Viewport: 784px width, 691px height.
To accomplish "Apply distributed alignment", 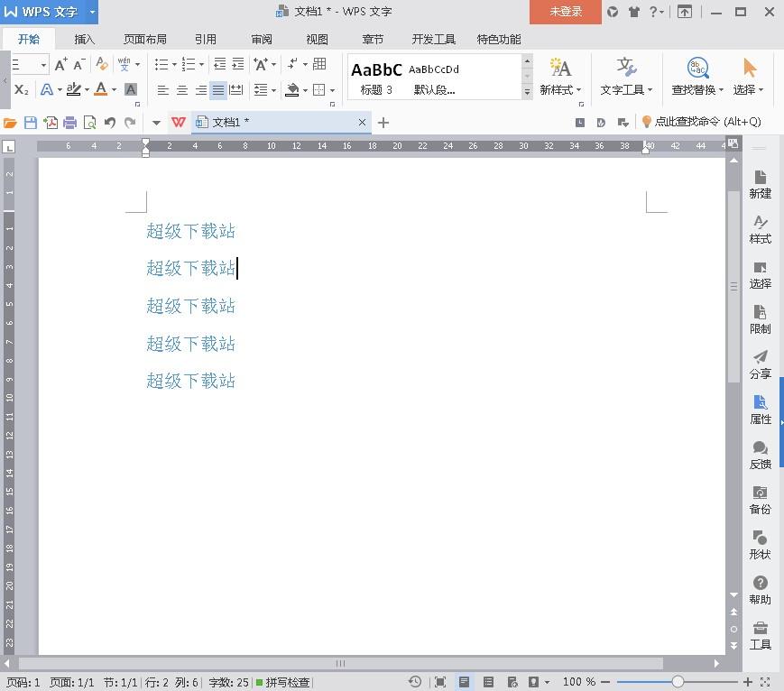I will pyautogui.click(x=235, y=90).
